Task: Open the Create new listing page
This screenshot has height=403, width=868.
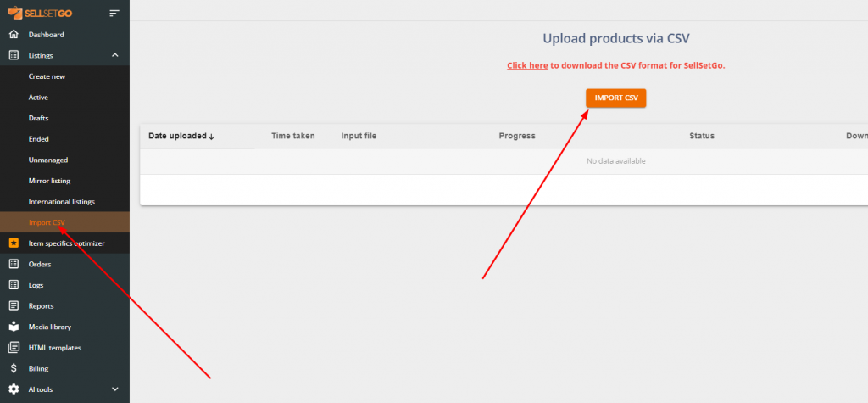Action: tap(47, 76)
